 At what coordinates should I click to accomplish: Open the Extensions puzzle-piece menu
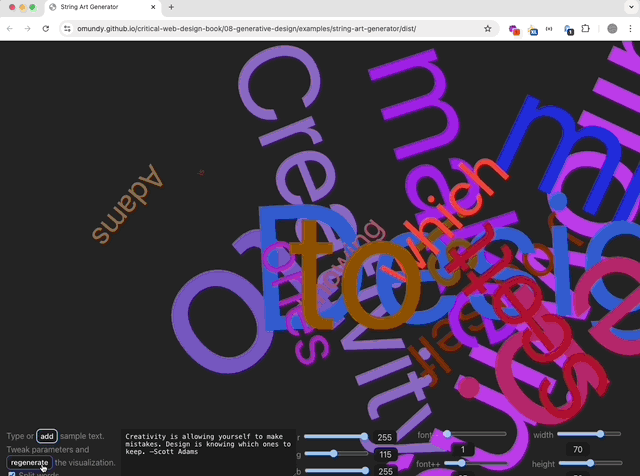(585, 29)
